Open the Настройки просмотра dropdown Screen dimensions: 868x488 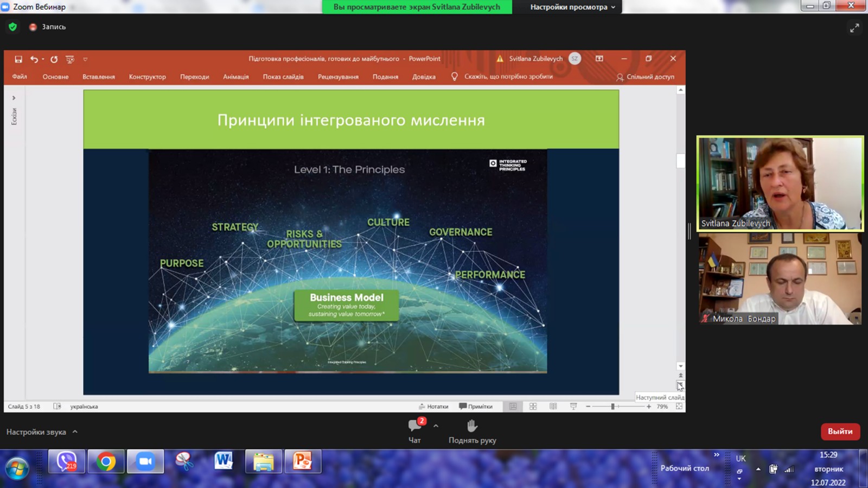point(572,7)
